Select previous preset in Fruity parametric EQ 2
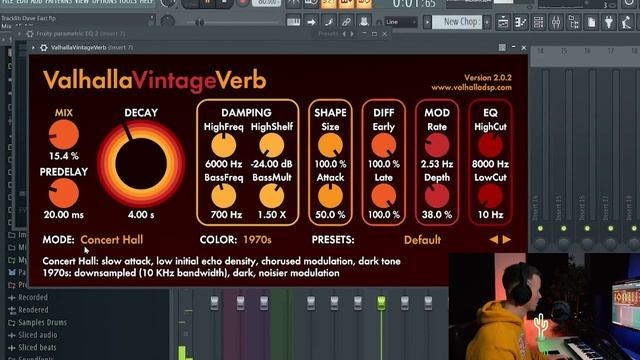 pos(344,34)
